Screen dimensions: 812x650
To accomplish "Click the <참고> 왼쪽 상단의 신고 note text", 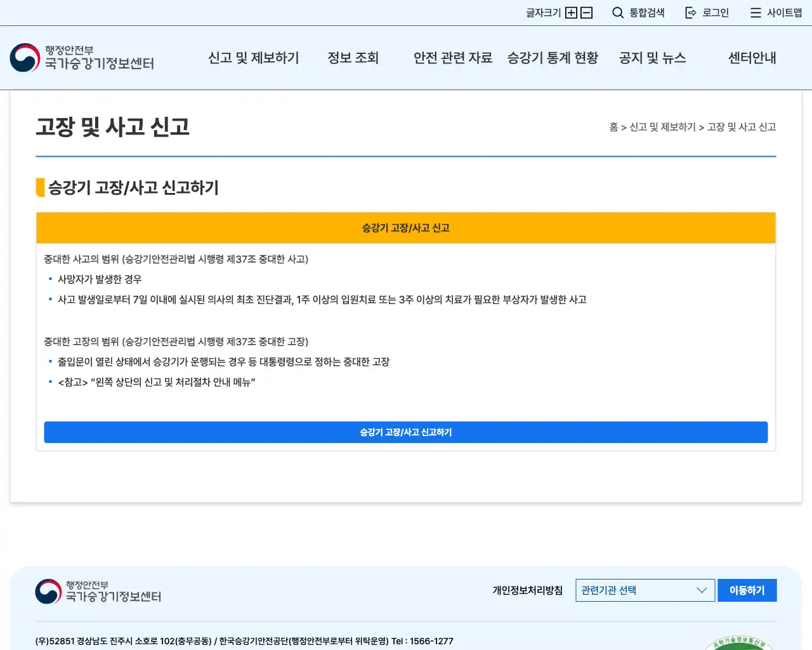I will (157, 382).
